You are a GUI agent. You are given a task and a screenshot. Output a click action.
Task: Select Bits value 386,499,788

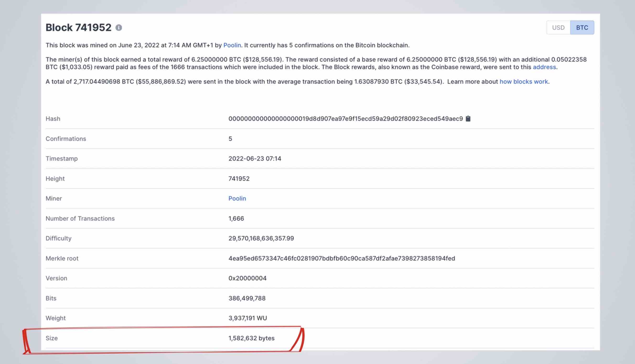point(247,298)
